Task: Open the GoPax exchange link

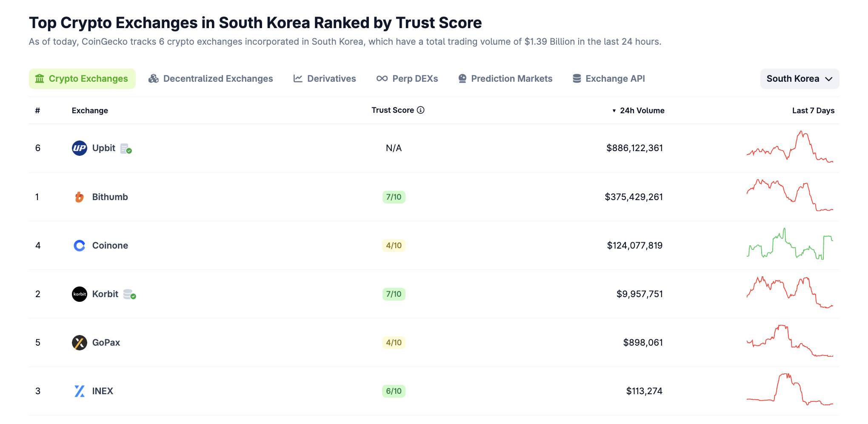Action: pyautogui.click(x=106, y=343)
